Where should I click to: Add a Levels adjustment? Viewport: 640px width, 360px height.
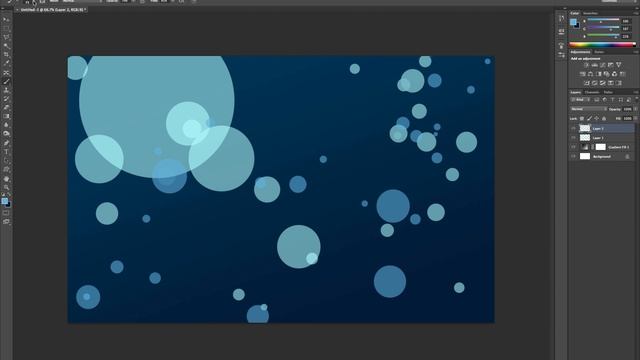click(x=595, y=65)
